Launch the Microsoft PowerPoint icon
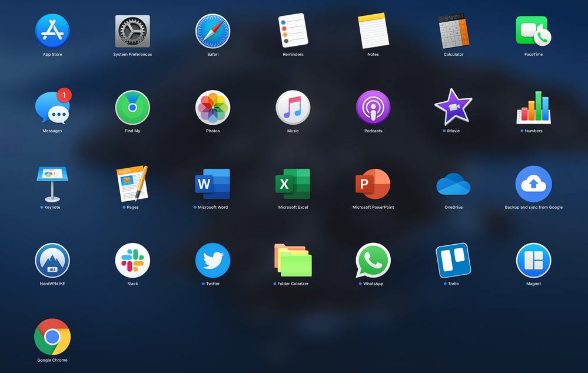This screenshot has height=373, width=588. 373,184
